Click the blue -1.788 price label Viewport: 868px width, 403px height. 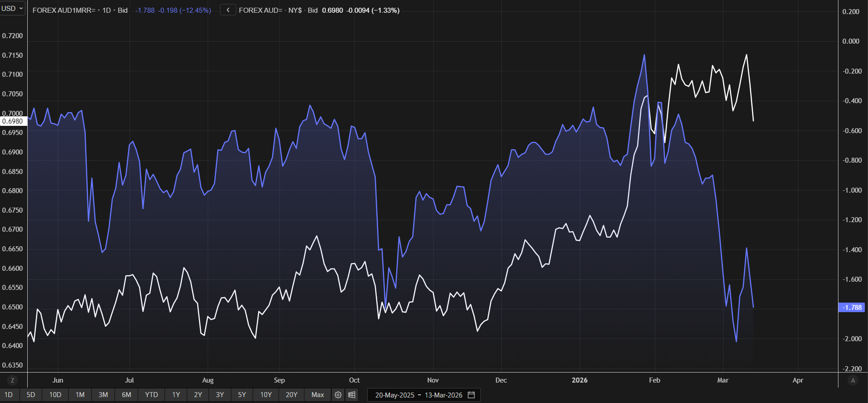tap(851, 308)
